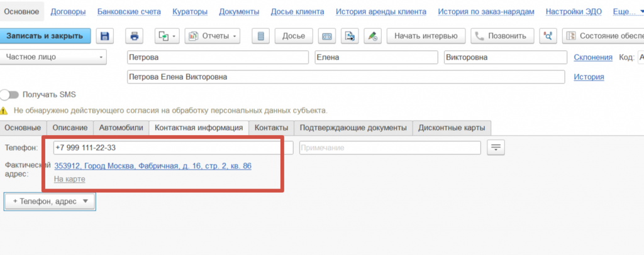Image resolution: width=644 pixels, height=255 pixels.
Task: Click the search links icon after Позвонить
Action: tap(548, 36)
